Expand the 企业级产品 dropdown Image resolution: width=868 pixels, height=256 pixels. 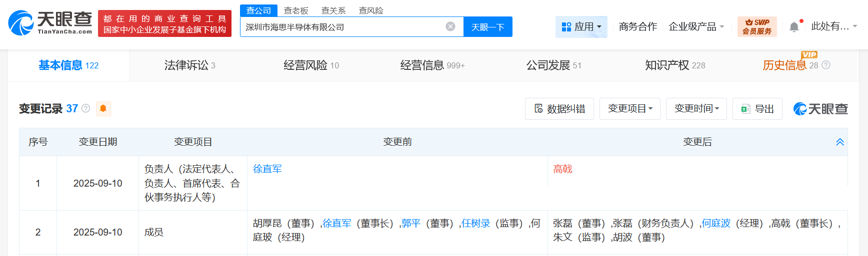(x=696, y=26)
